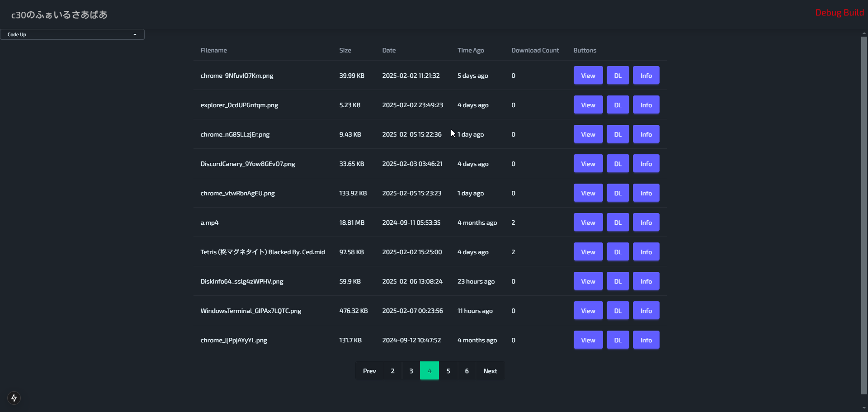Click the scrollbar down arrow
This screenshot has height=412, width=868.
click(864, 408)
